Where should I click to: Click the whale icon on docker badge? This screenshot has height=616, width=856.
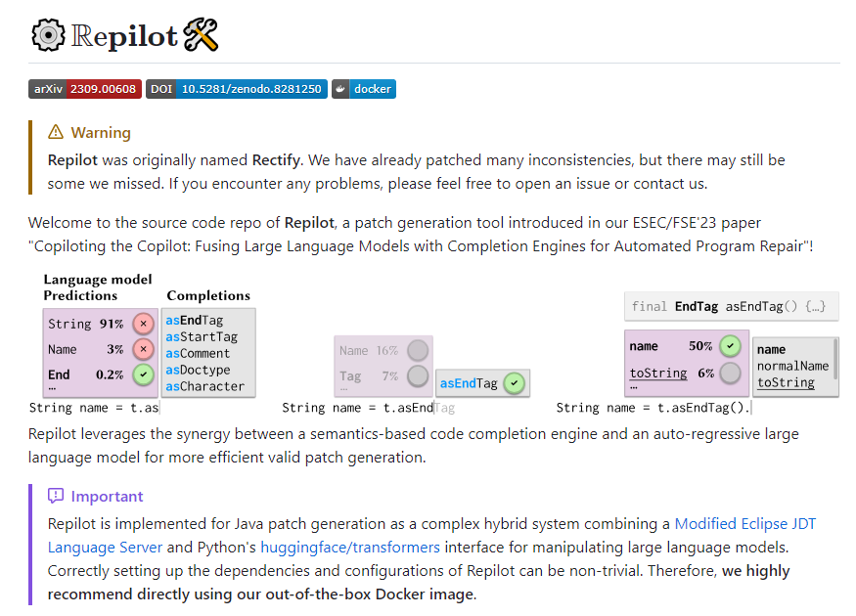340,89
